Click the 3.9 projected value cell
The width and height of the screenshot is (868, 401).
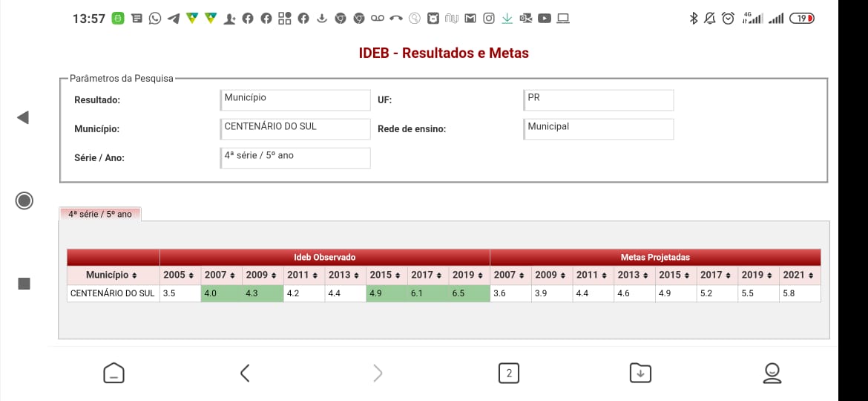tap(552, 293)
